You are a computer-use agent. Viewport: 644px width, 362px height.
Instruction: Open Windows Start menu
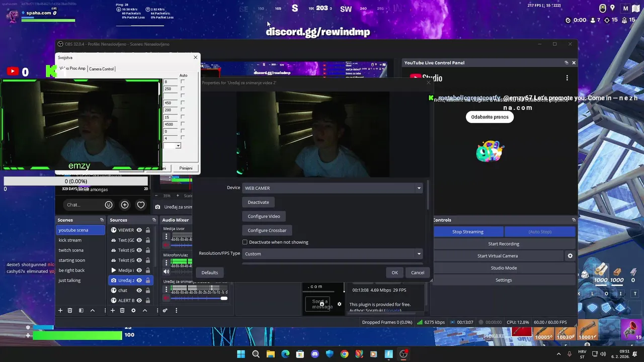[241, 354]
